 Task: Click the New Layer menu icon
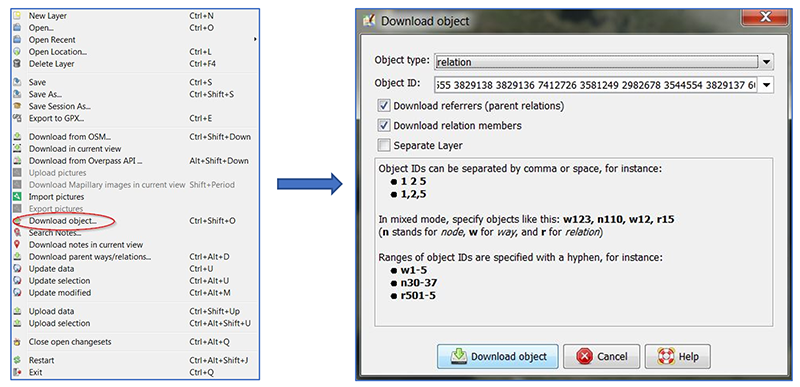(x=17, y=16)
